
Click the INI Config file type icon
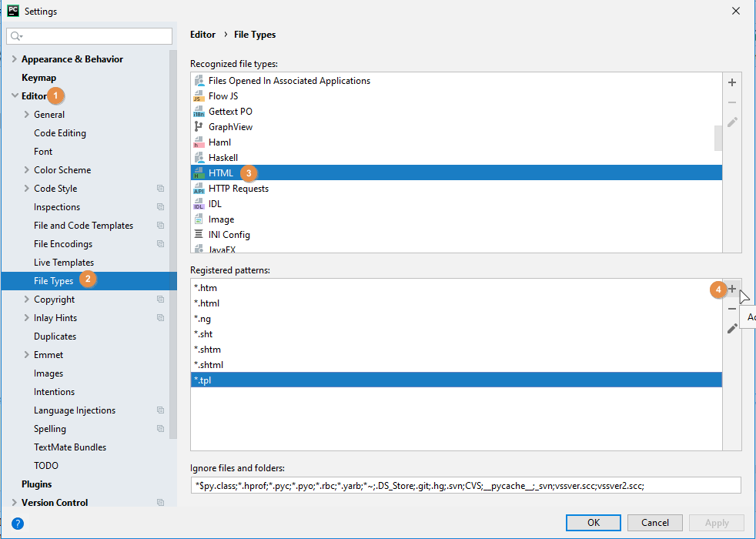(198, 235)
